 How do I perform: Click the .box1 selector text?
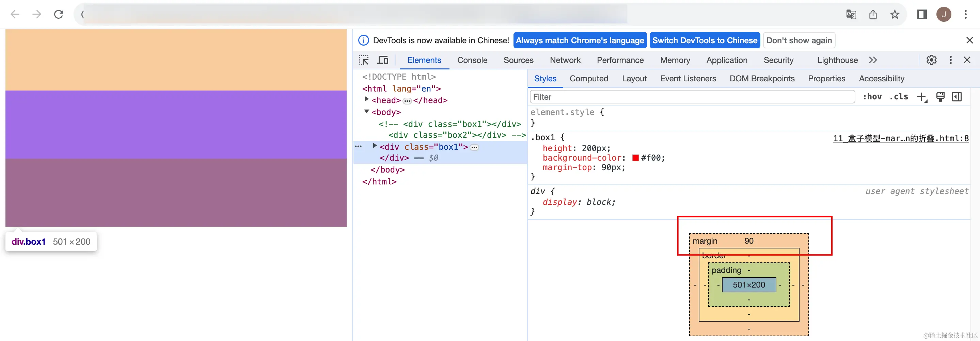[542, 137]
